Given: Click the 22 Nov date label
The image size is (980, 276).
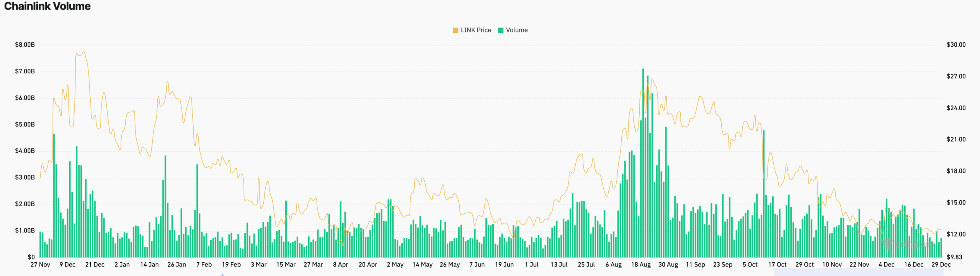Looking at the screenshot, I should 859,265.
